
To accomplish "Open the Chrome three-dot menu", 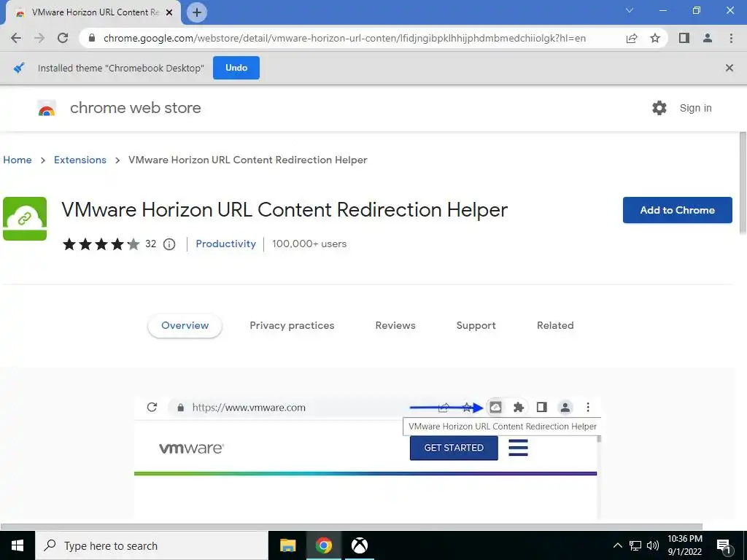I will click(x=731, y=38).
